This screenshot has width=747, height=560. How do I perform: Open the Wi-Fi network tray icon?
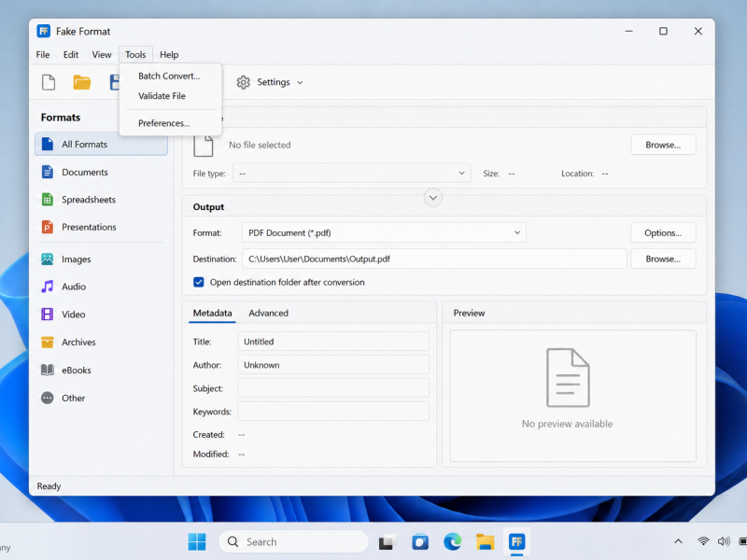coord(703,541)
